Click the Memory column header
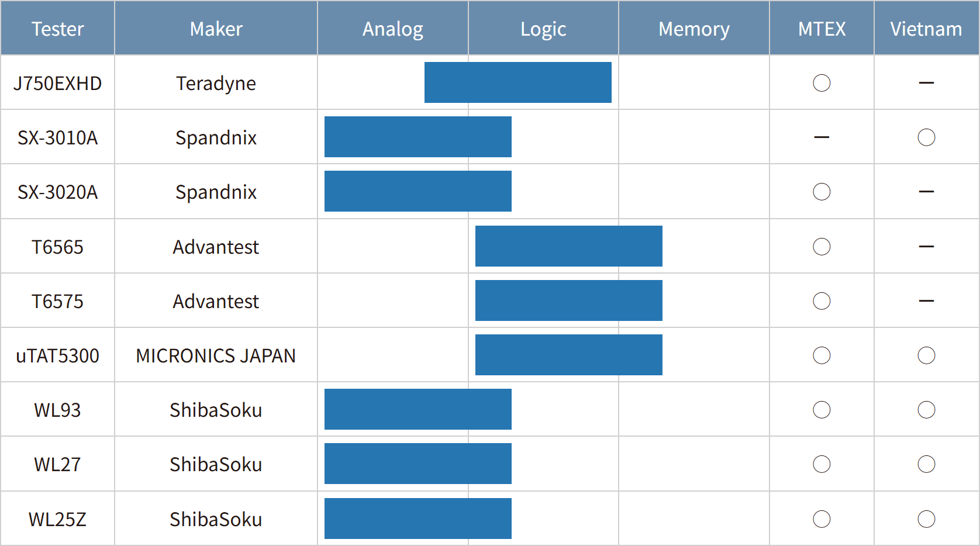This screenshot has height=546, width=980. click(693, 29)
